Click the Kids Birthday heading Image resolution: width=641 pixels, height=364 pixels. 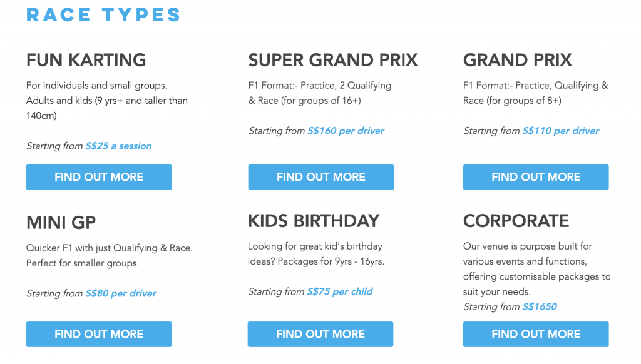tap(314, 221)
